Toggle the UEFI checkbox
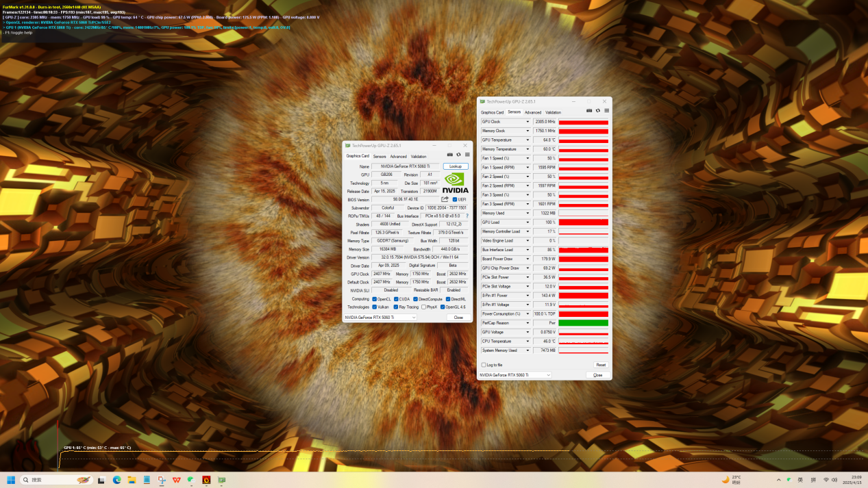 click(x=455, y=199)
